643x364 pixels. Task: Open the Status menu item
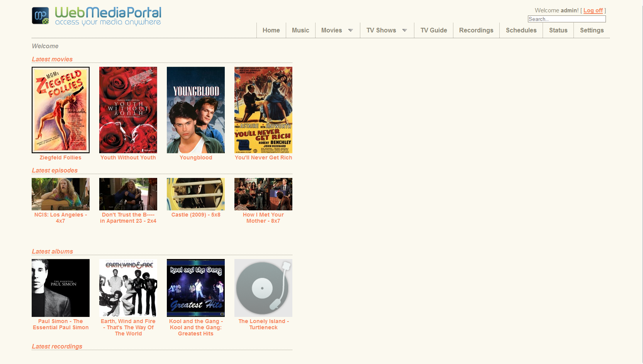pyautogui.click(x=558, y=30)
